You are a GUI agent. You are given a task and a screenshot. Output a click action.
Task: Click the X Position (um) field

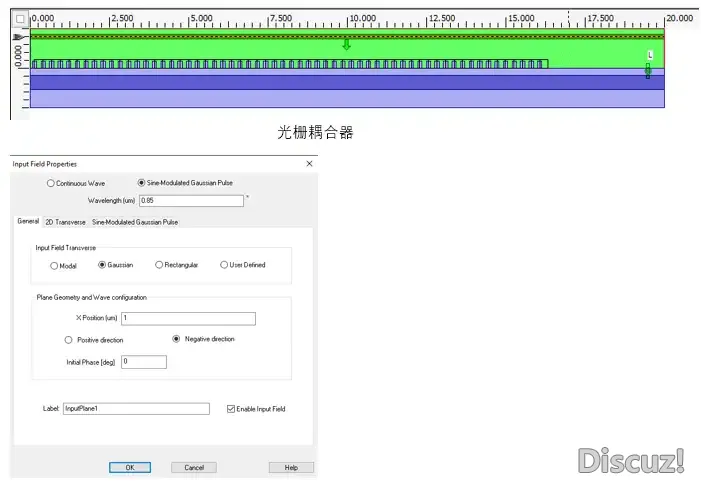point(188,318)
